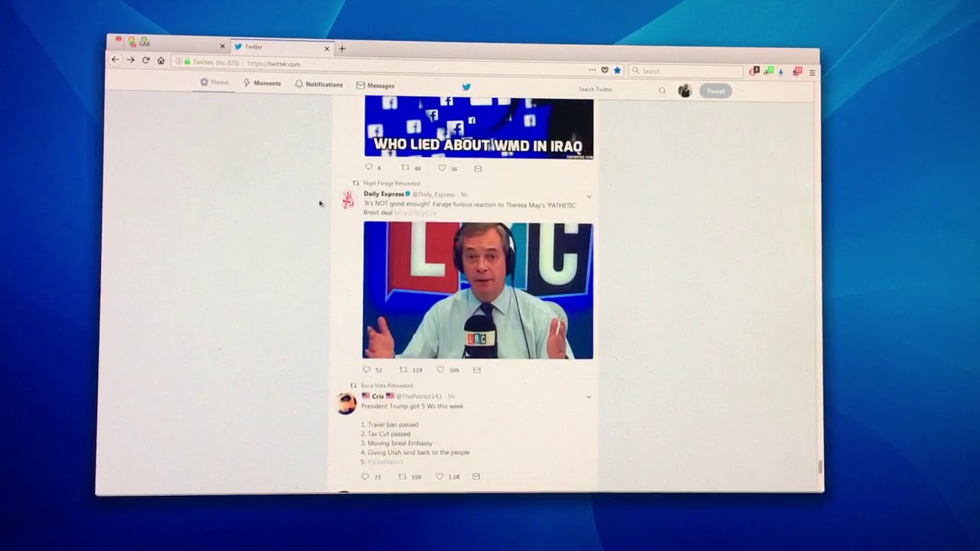Switch to the GAB browser tab
This screenshot has width=980, height=551.
(x=170, y=44)
